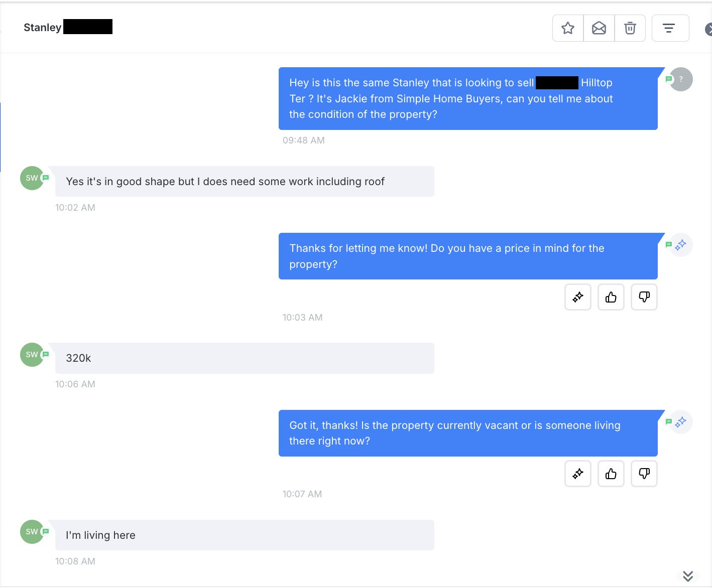712x588 pixels.
Task: Close the conversation panel
Action: click(x=708, y=30)
